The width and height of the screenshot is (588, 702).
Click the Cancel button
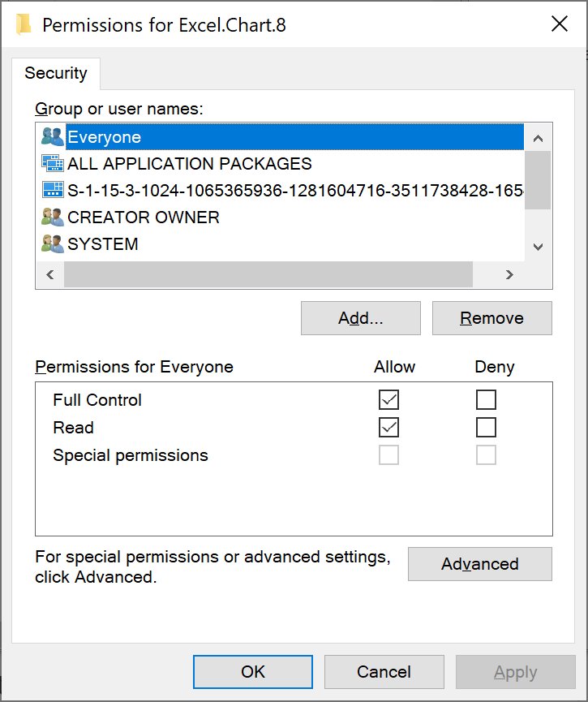(384, 672)
